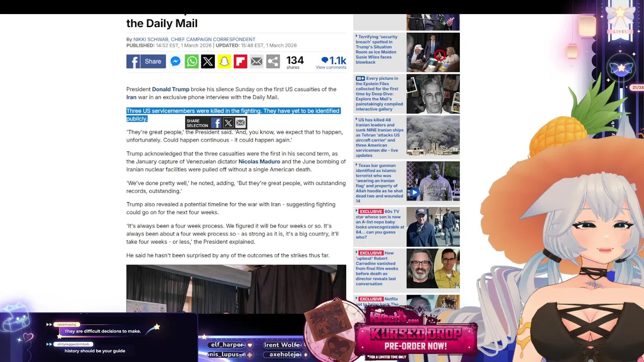Open the Iran topic link
The image size is (644, 362).
click(x=131, y=97)
